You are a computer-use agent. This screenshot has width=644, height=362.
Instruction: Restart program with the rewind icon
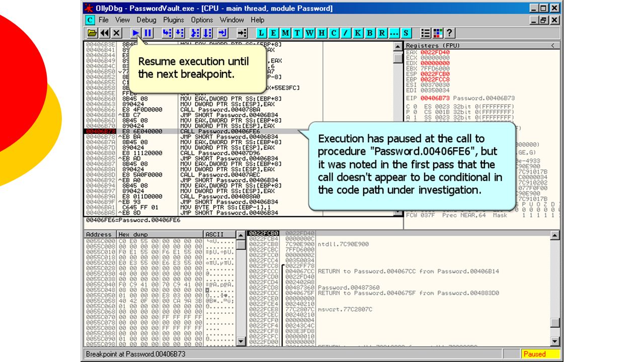pos(104,33)
